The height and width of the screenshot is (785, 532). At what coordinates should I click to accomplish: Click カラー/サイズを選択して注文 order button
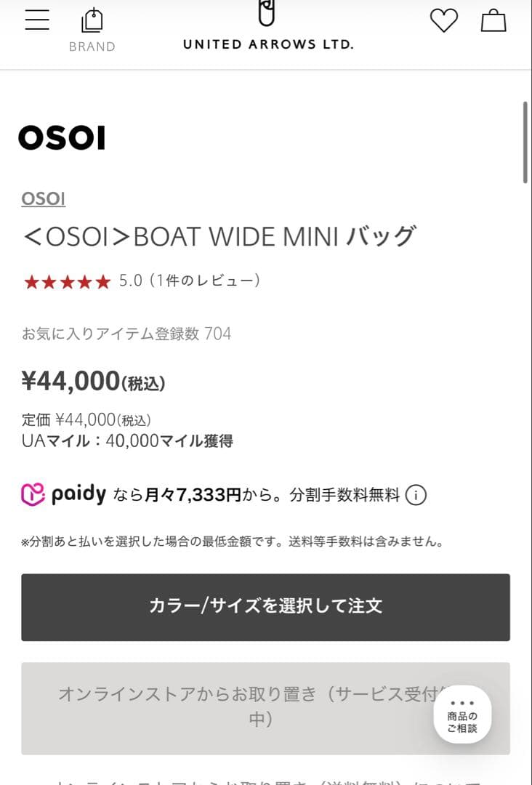tap(266, 606)
